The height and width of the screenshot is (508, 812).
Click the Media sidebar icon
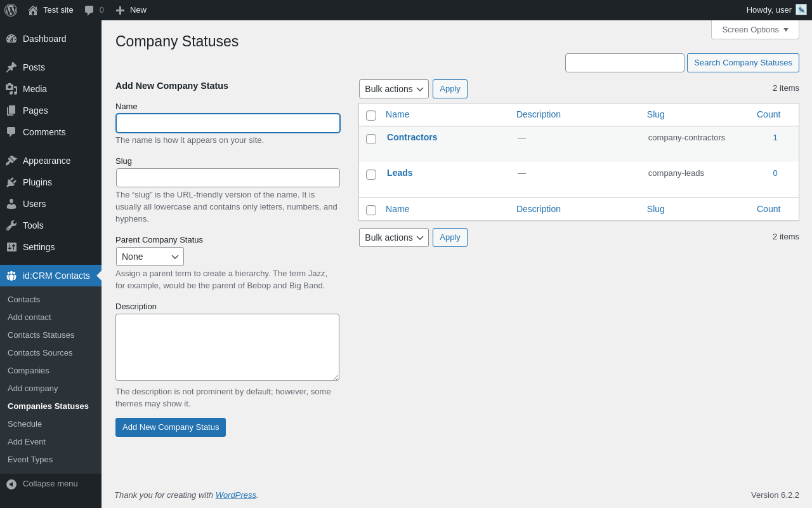click(11, 89)
